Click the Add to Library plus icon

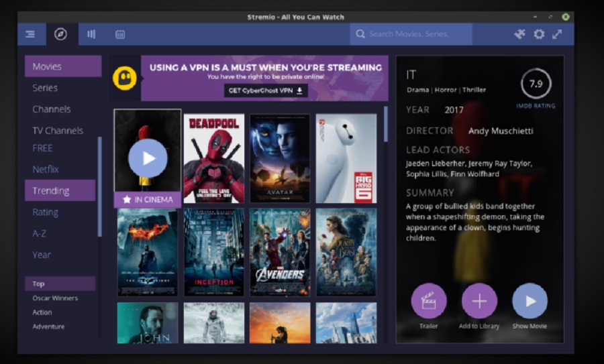479,301
